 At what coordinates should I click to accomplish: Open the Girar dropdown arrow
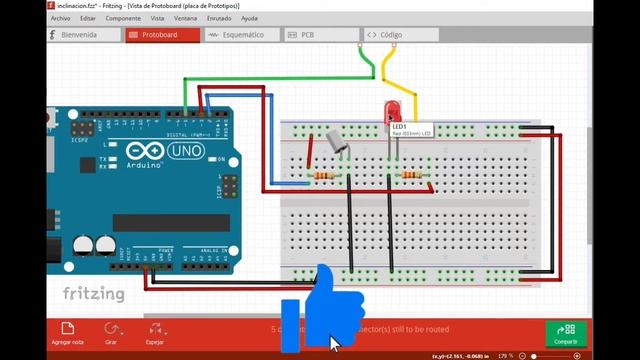pyautogui.click(x=122, y=333)
